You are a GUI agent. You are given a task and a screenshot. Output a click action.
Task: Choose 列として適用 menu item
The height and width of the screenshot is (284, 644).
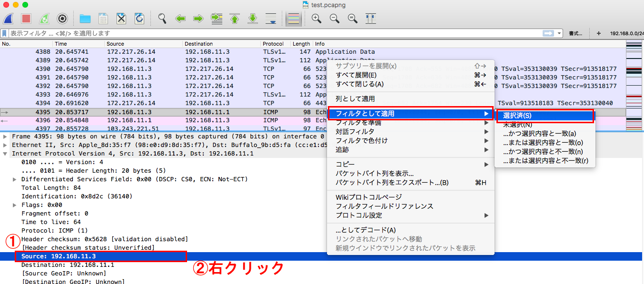click(411, 99)
